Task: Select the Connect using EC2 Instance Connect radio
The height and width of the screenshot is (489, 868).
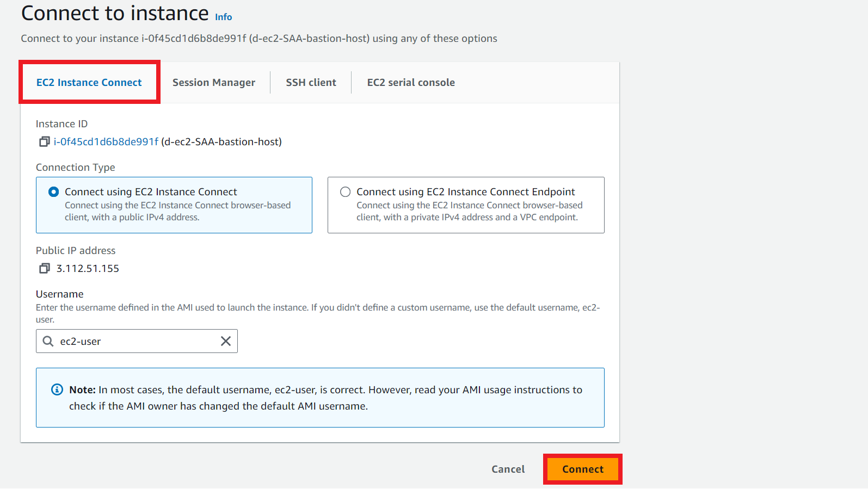Action: tap(53, 192)
